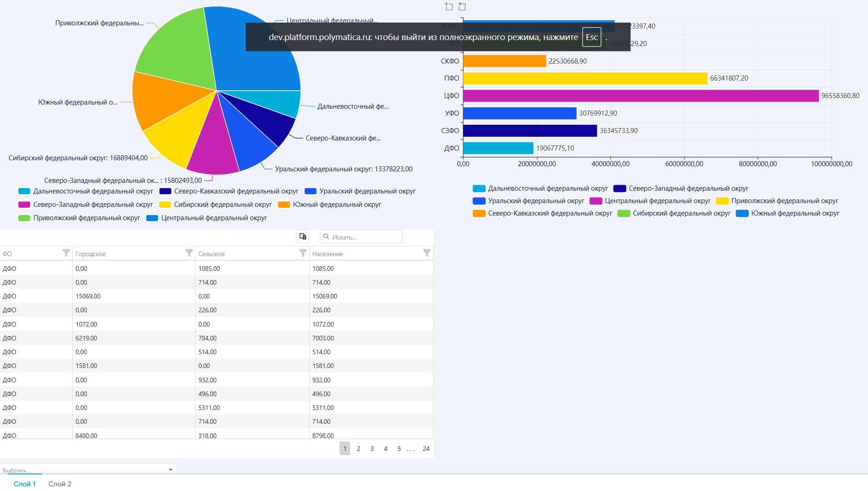
Task: Click the zoom area selection icon above bar chart
Action: click(x=449, y=6)
